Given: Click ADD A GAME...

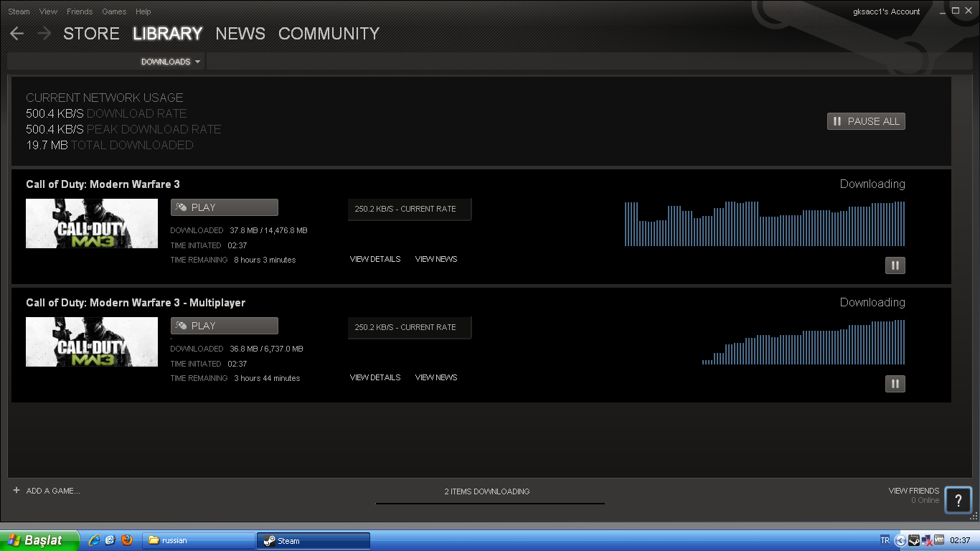Looking at the screenshot, I should 53,491.
